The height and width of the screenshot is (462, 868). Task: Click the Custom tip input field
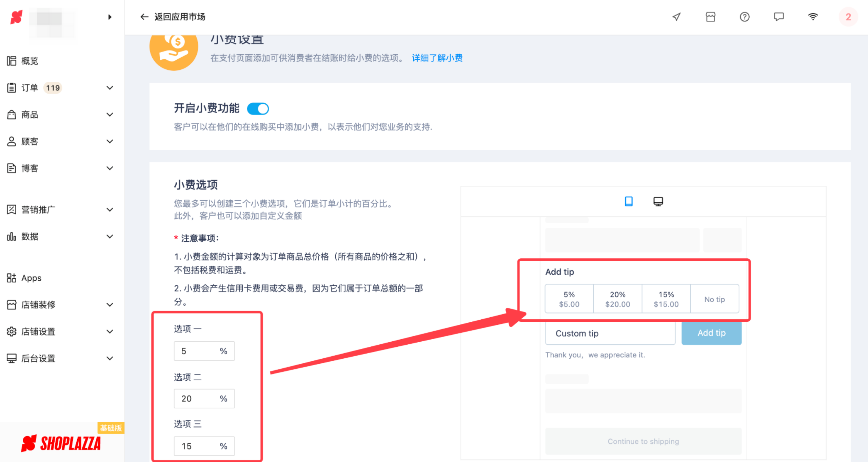click(610, 333)
